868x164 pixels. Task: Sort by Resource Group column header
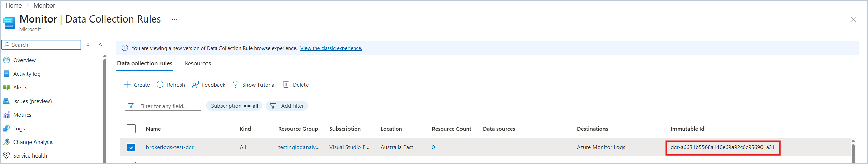[x=298, y=129]
